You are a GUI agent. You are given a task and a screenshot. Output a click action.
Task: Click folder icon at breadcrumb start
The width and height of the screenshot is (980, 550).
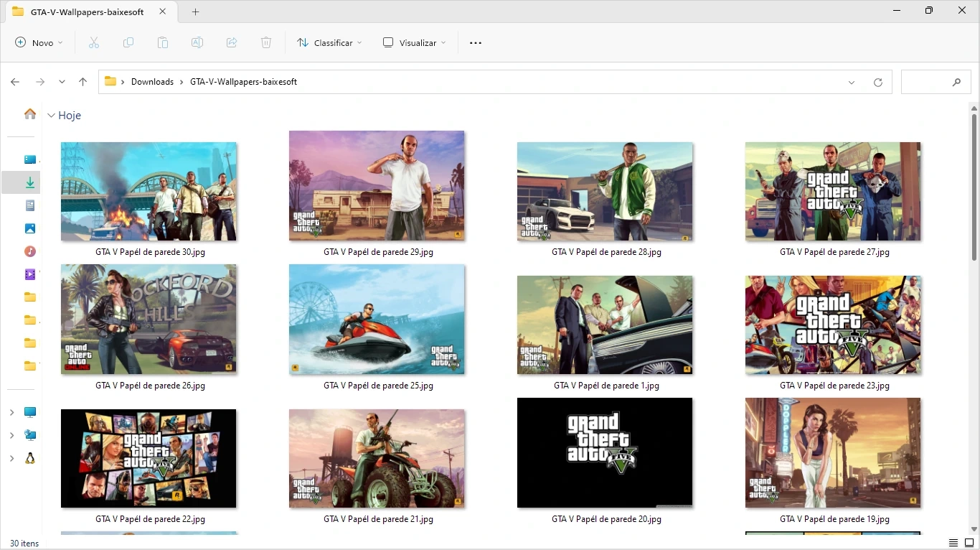(x=110, y=81)
